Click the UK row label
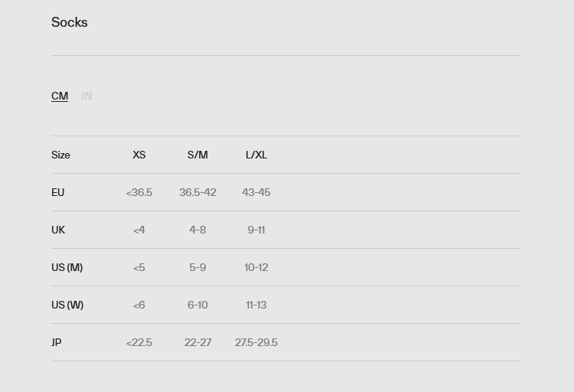The width and height of the screenshot is (574, 392). [58, 230]
